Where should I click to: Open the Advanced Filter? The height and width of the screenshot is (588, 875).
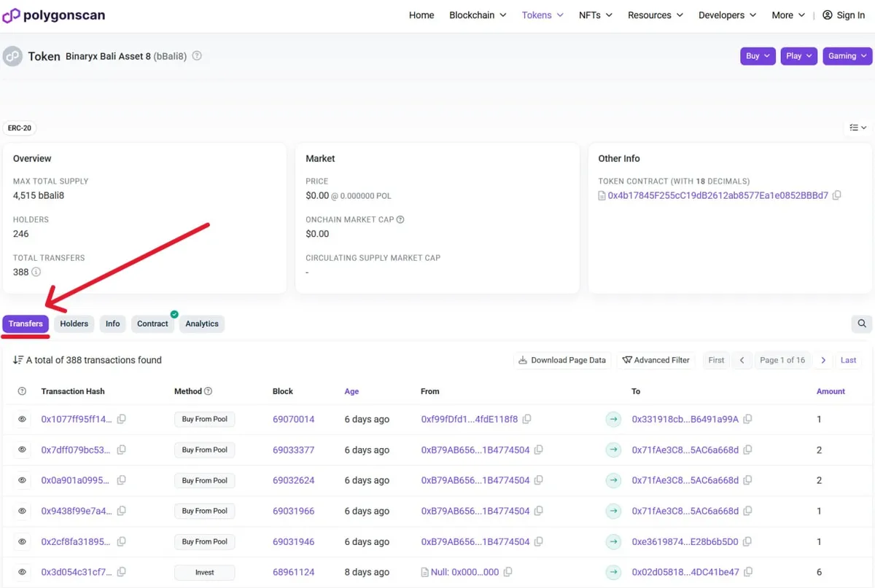(x=656, y=360)
